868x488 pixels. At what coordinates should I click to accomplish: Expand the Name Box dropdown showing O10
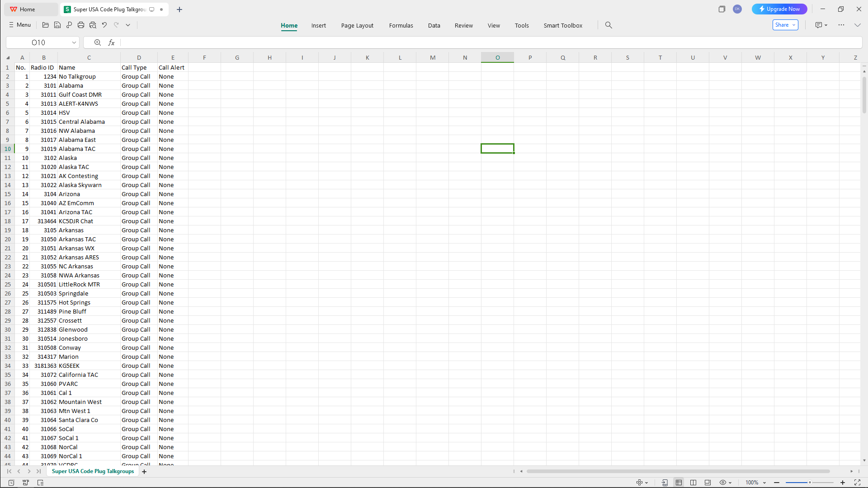(x=74, y=42)
